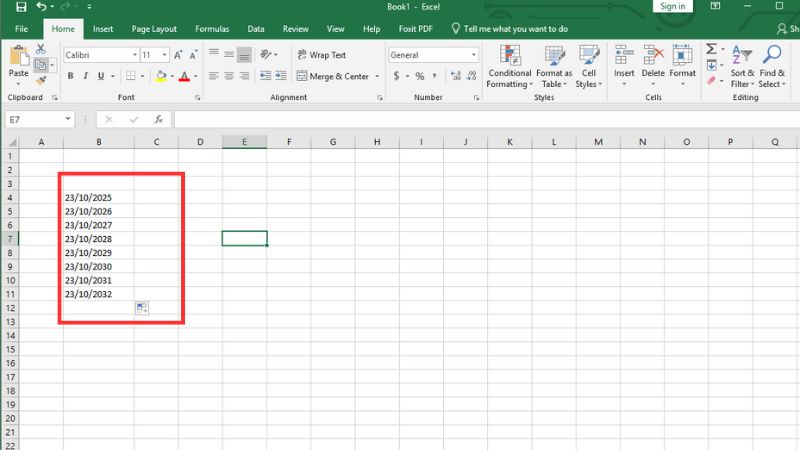Apply the yellow fill color swatch
Image resolution: width=800 pixels, height=450 pixels.
(x=160, y=76)
